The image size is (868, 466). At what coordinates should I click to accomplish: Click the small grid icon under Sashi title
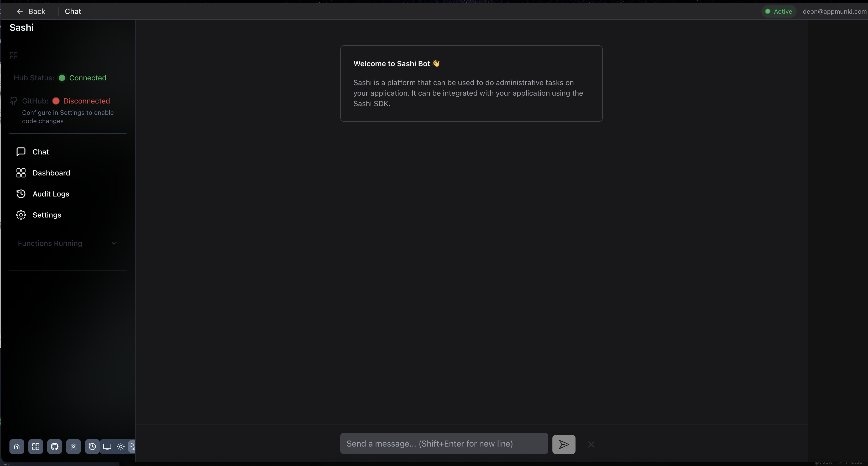[x=14, y=56]
